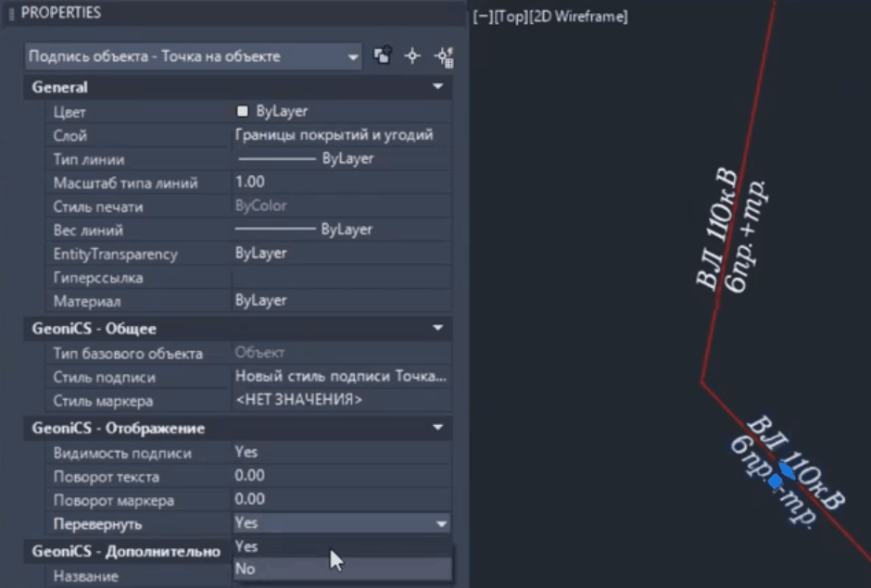
Task: Click the [-] viewport controls button
Action: [x=482, y=17]
